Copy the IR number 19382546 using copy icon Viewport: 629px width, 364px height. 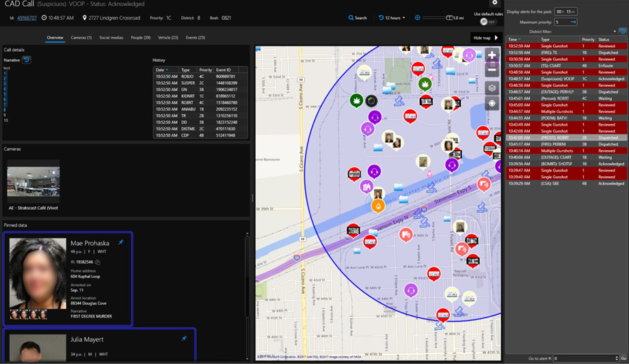(x=97, y=262)
